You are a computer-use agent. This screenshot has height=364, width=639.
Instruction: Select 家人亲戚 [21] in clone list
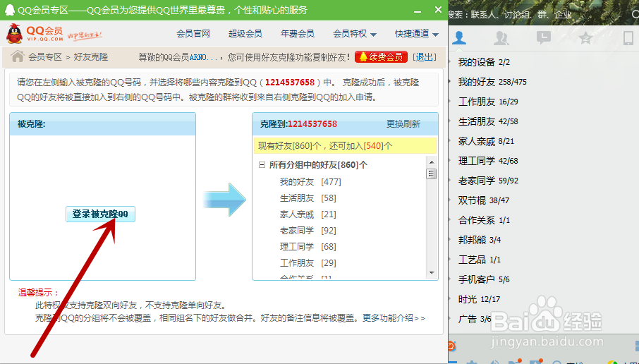click(x=308, y=214)
